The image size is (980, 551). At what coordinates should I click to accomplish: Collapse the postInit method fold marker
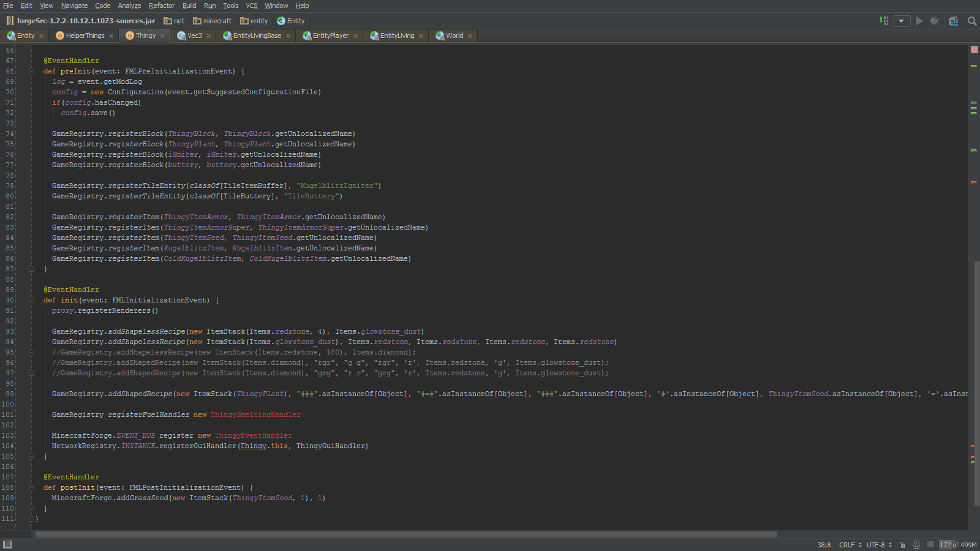click(31, 488)
